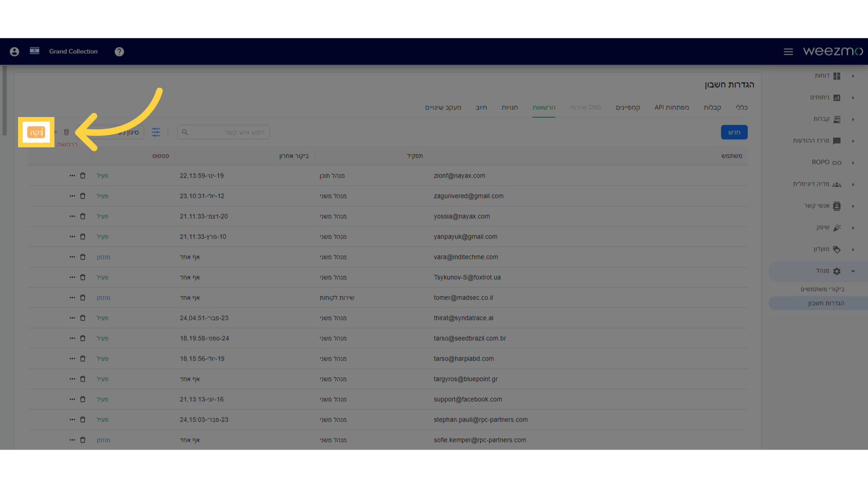Switch to the קבלות tab

[x=712, y=108]
